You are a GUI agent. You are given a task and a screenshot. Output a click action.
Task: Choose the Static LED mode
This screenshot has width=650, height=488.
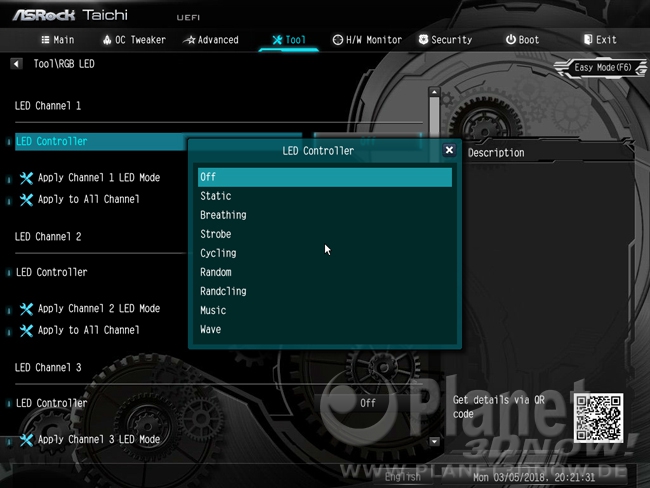pos(325,196)
